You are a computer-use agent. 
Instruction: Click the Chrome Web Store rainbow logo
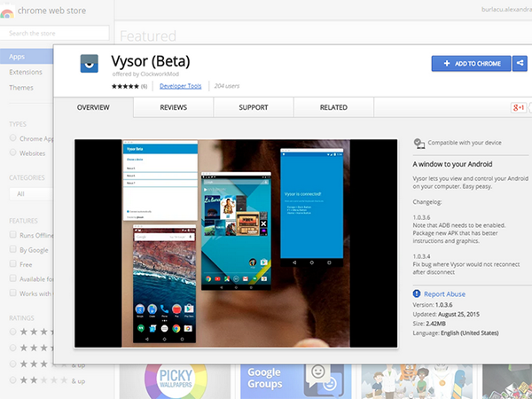coord(6,12)
